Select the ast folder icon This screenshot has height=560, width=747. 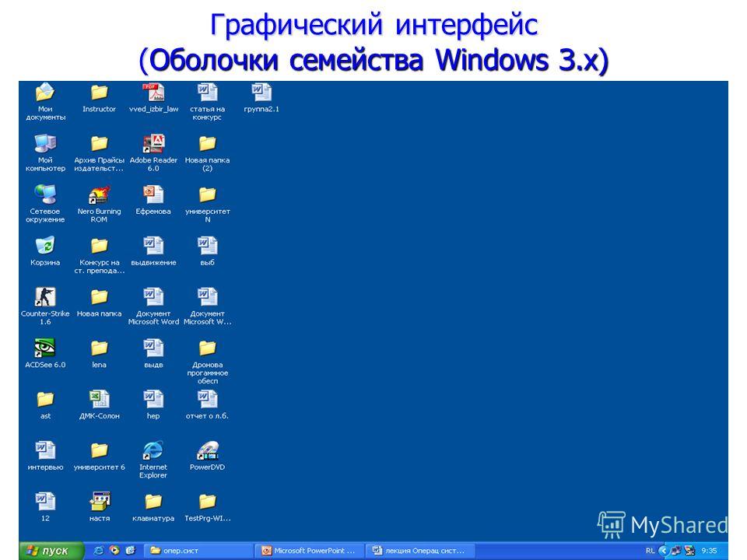(45, 399)
